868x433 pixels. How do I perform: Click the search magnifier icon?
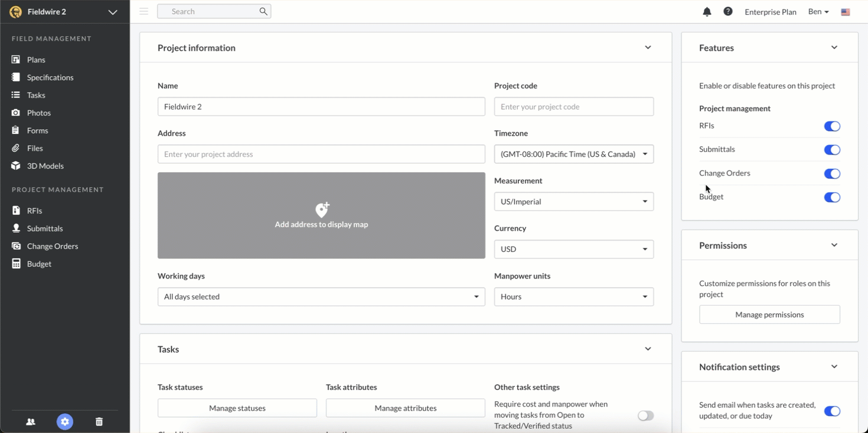pos(263,11)
